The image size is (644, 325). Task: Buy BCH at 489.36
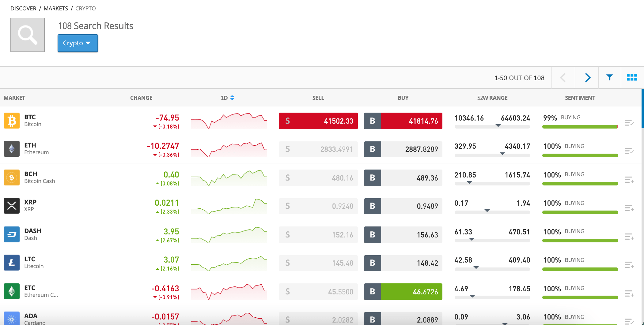[x=403, y=178]
